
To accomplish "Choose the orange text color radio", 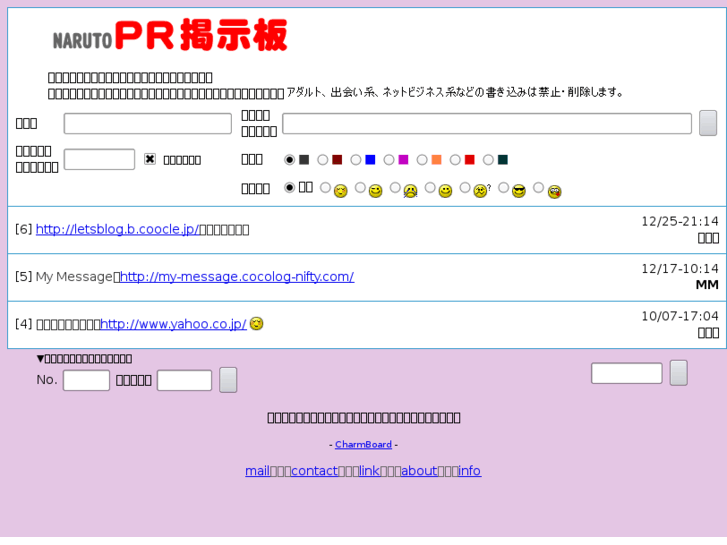I will [422, 160].
